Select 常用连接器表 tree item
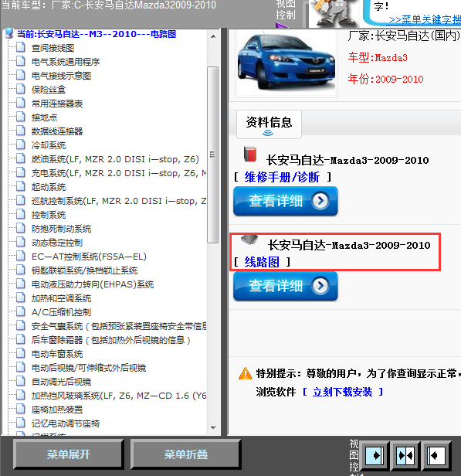The image size is (461, 476). pos(57,104)
